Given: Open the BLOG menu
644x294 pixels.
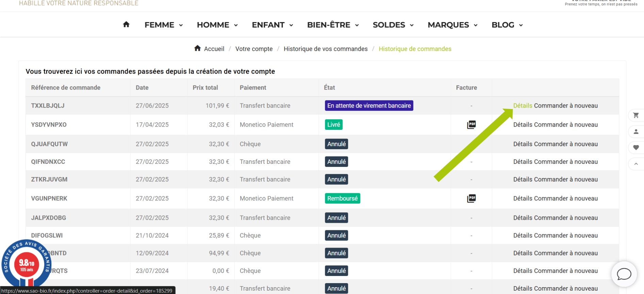Looking at the screenshot, I should (507, 25).
